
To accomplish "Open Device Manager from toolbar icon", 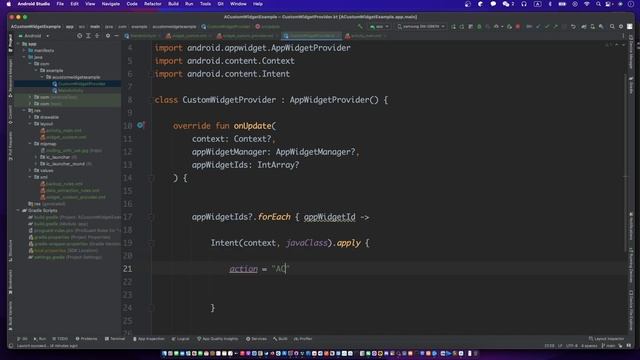I will [592, 27].
